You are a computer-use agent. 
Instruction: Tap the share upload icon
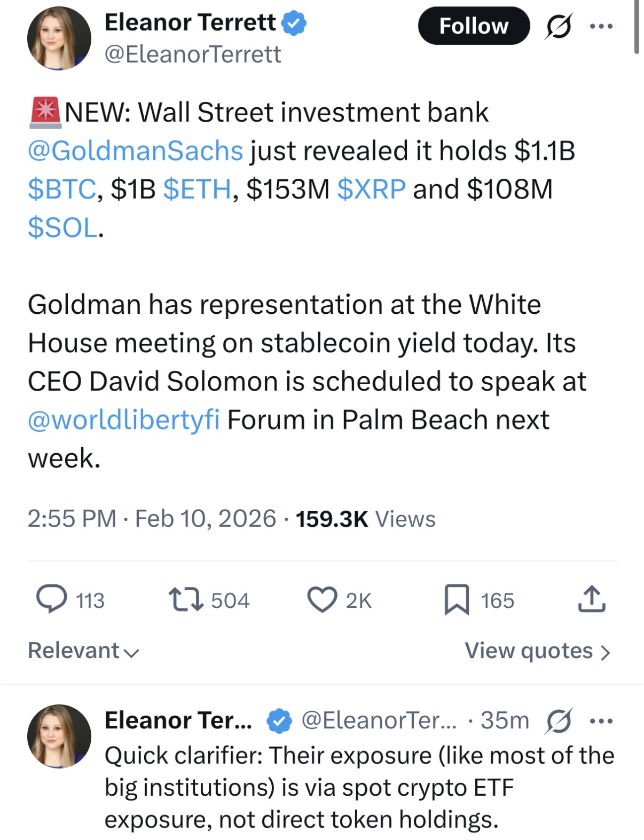coord(592,599)
